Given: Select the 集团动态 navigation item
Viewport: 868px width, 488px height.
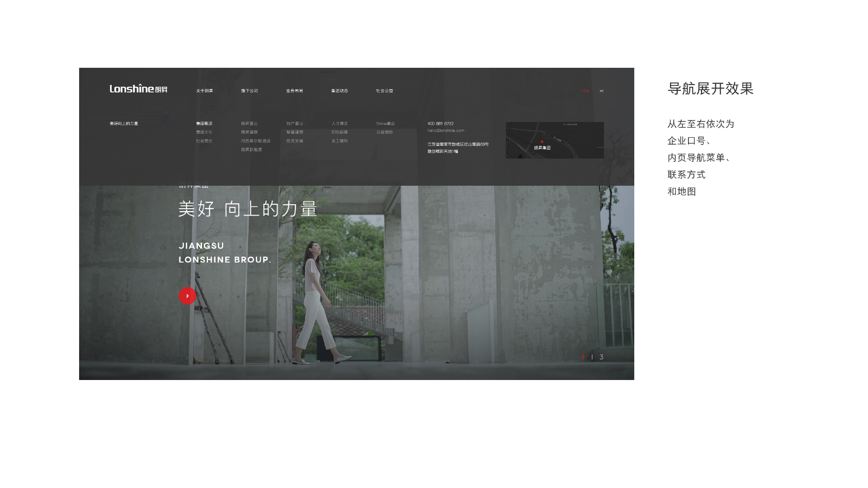Looking at the screenshot, I should pos(340,91).
